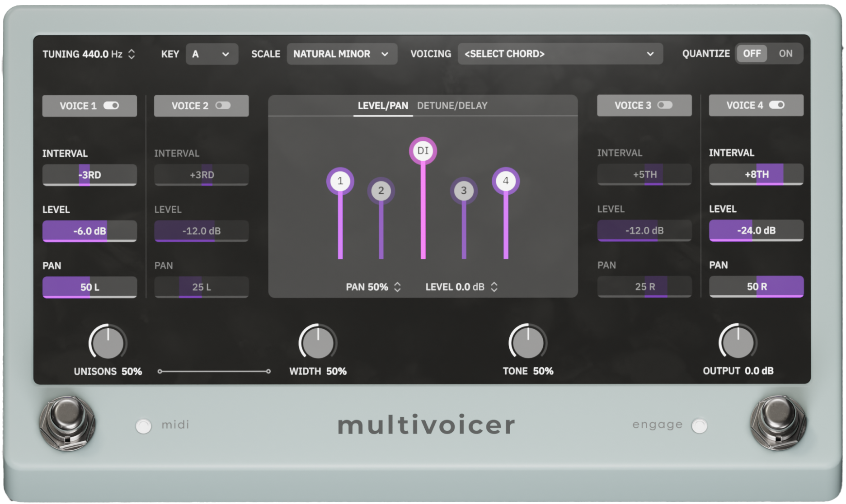Click the horizontal line slider beside Unisons

pos(214,372)
